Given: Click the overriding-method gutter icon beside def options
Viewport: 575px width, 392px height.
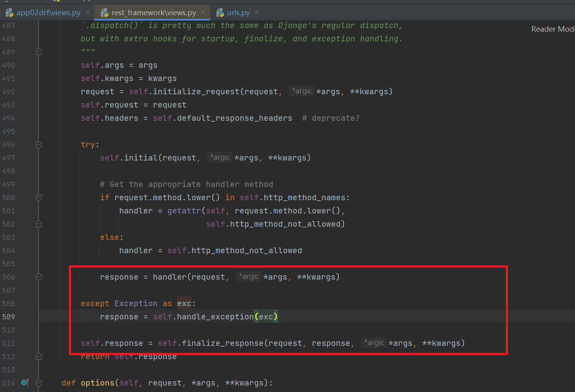Looking at the screenshot, I should pos(25,383).
